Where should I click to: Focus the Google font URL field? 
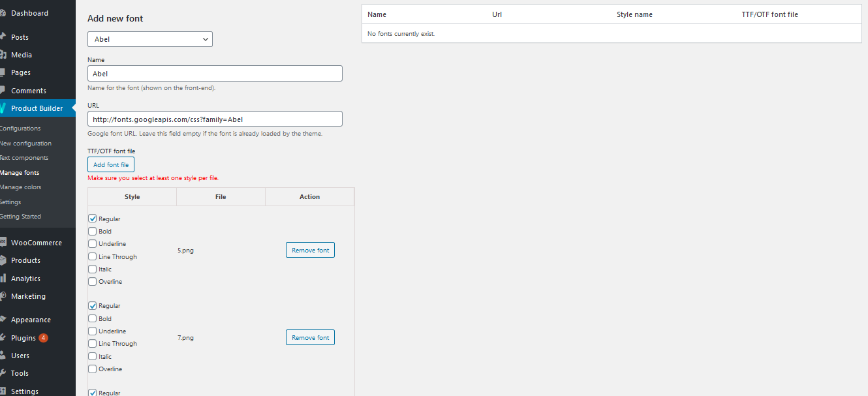tap(215, 119)
